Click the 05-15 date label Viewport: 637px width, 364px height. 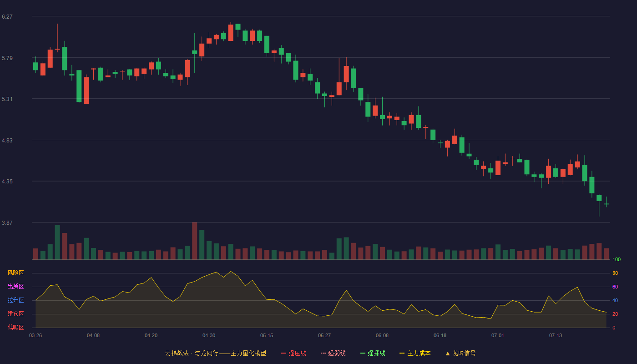[267, 335]
